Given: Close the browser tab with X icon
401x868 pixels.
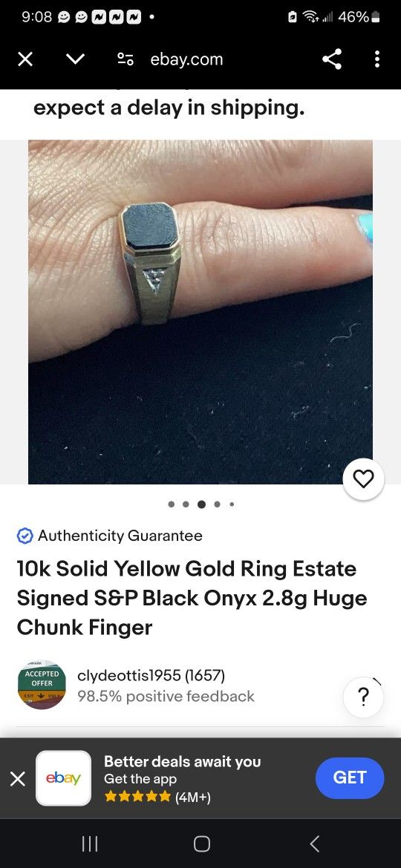Looking at the screenshot, I should tap(25, 59).
